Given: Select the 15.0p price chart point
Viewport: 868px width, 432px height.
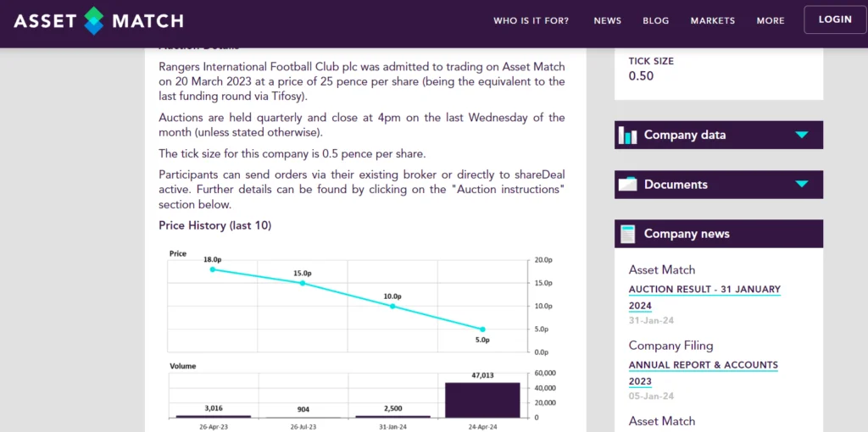Looking at the screenshot, I should click(303, 283).
